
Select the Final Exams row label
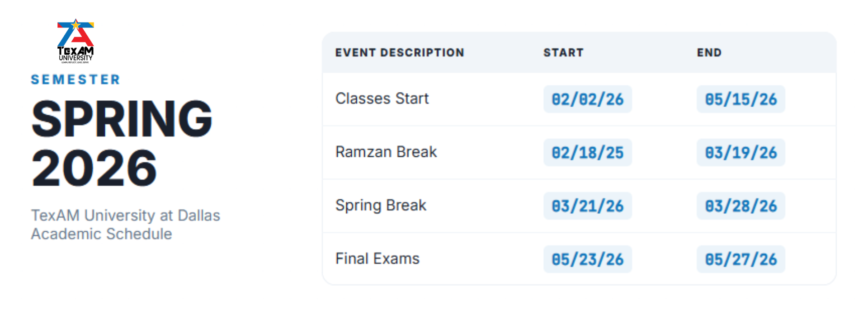[377, 258]
